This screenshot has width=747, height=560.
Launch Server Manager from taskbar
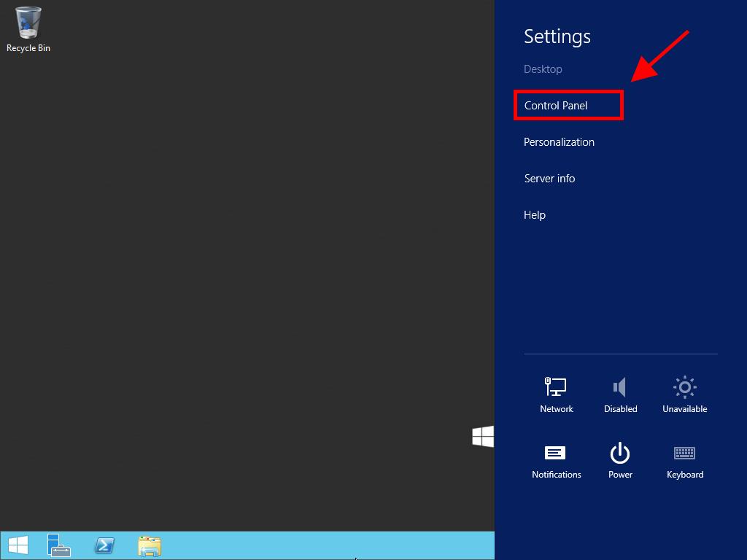tap(59, 545)
